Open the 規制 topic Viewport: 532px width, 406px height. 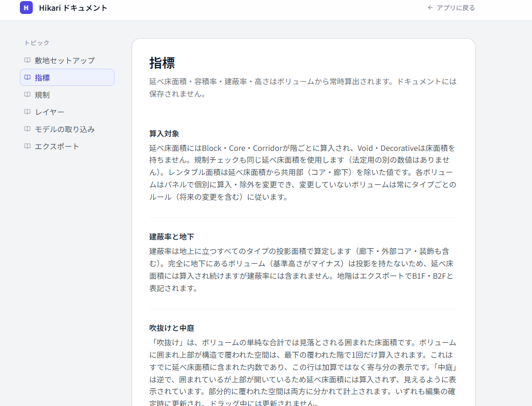tap(67, 95)
